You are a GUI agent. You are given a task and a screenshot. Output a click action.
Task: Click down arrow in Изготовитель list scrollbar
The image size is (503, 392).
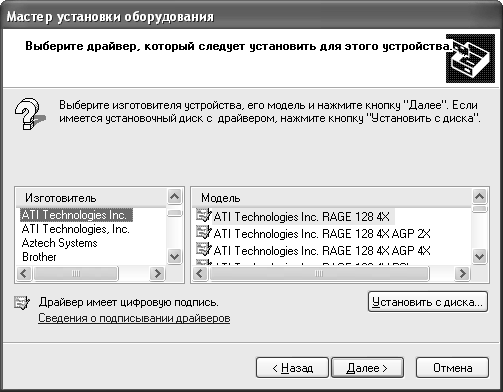tap(174, 257)
